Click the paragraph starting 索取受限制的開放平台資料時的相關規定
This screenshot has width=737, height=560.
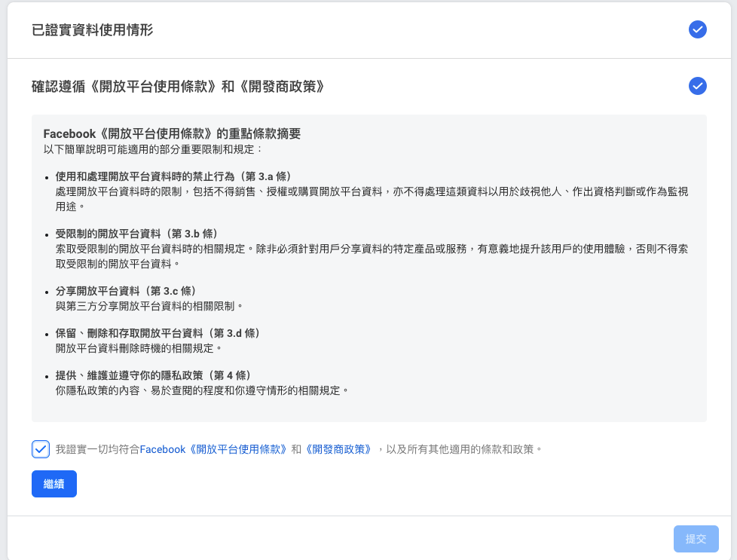(x=372, y=256)
